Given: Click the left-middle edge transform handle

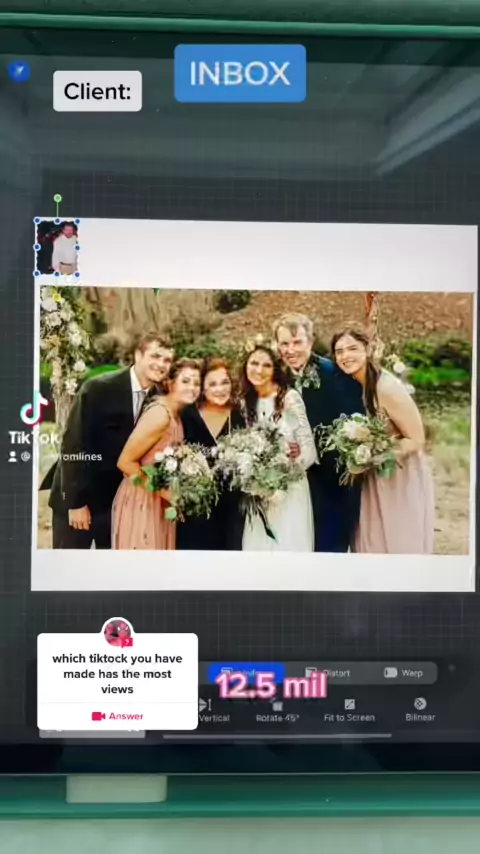Looking at the screenshot, I should [37, 247].
